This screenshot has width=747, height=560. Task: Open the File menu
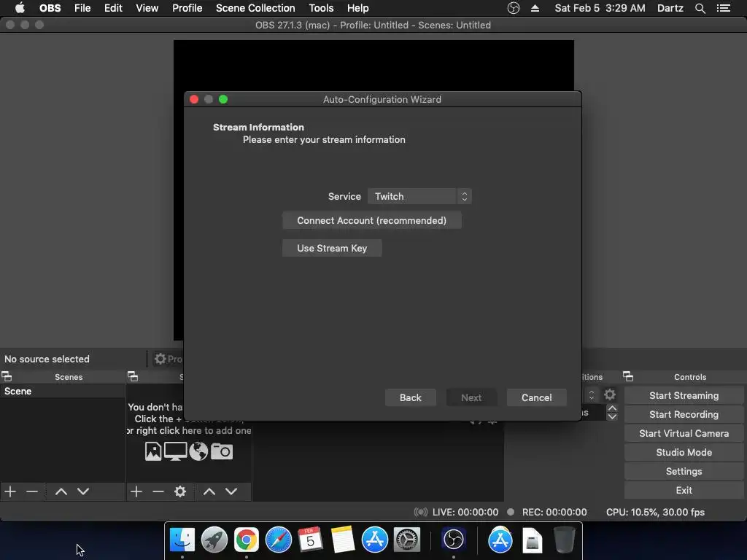pos(82,8)
